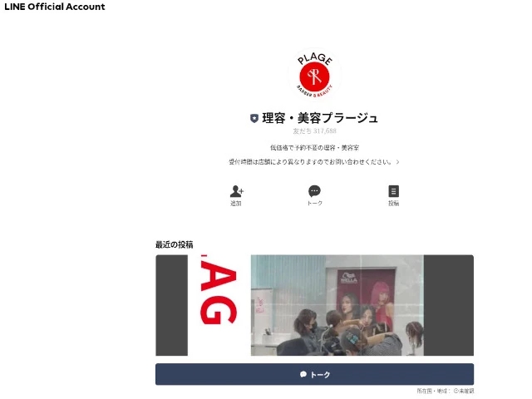This screenshot has width=532, height=399.
Task: Click the red PLAGE banner image
Action: [x=219, y=305]
